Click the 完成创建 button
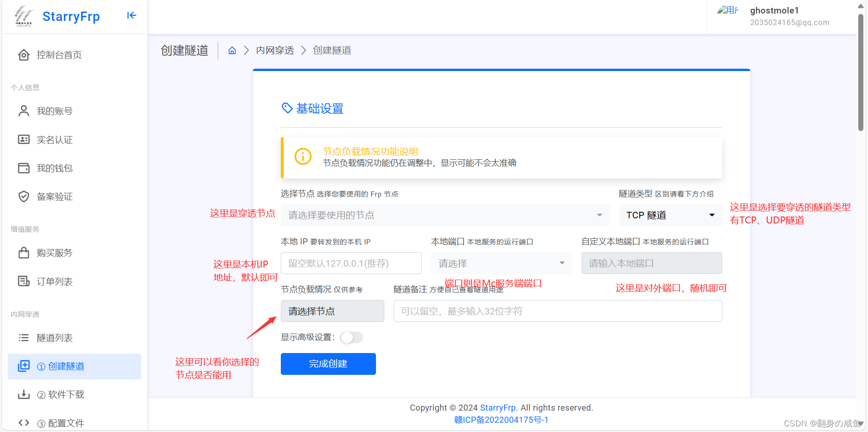 click(x=328, y=364)
